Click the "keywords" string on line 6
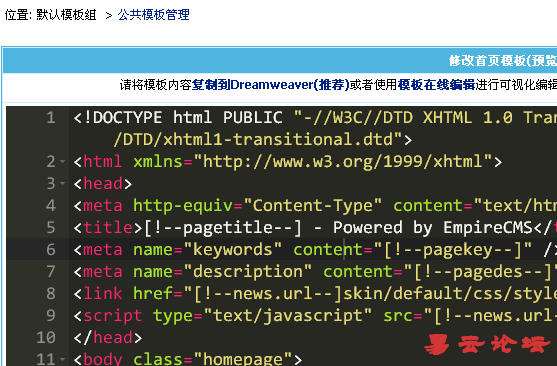Viewport: 557px width, 366px height. pos(233,250)
